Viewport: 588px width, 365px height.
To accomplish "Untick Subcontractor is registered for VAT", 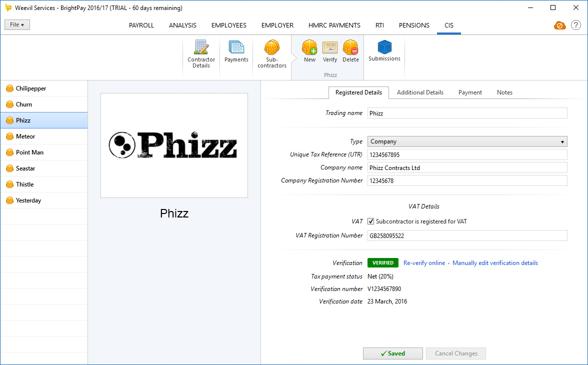I will coord(371,221).
